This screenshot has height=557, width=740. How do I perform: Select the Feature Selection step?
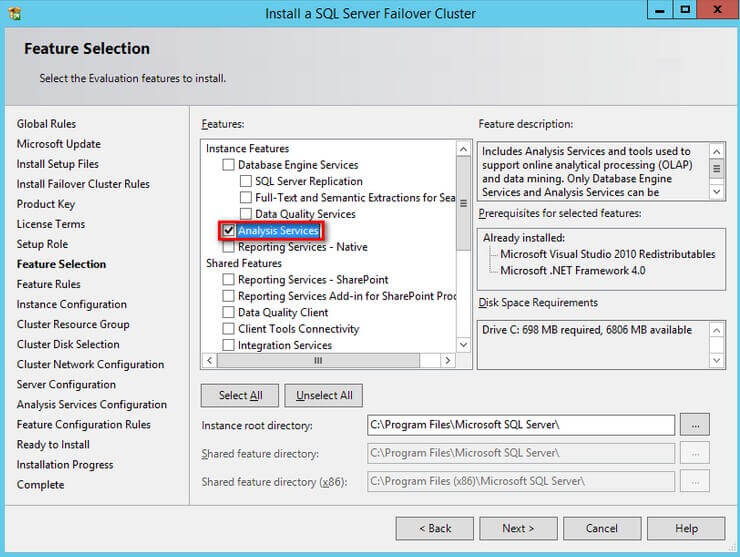(61, 264)
